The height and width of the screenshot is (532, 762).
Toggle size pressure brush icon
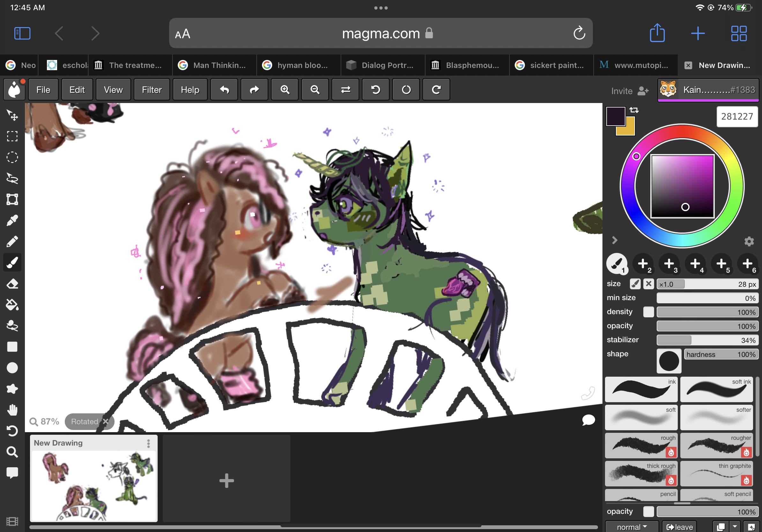pyautogui.click(x=635, y=284)
